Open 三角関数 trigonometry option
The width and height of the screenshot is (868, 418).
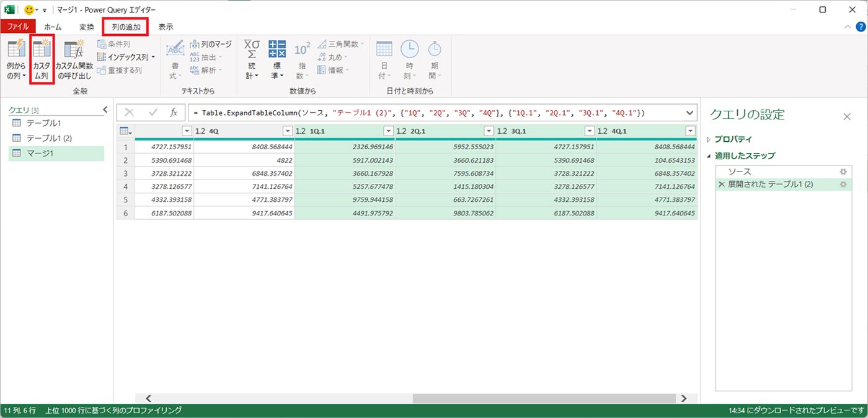pos(341,44)
